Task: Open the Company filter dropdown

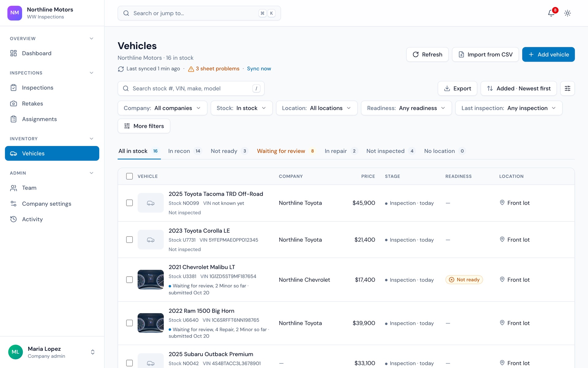Action: click(162, 108)
